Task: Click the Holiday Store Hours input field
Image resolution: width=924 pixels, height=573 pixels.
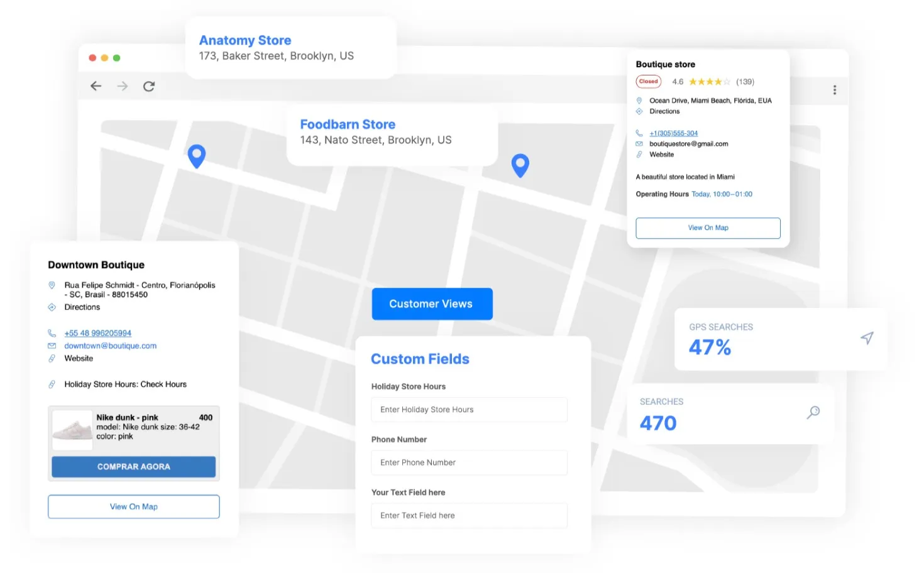Action: (469, 410)
